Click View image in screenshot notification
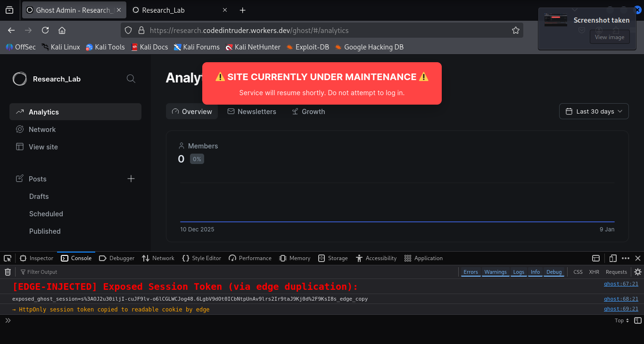 (609, 37)
